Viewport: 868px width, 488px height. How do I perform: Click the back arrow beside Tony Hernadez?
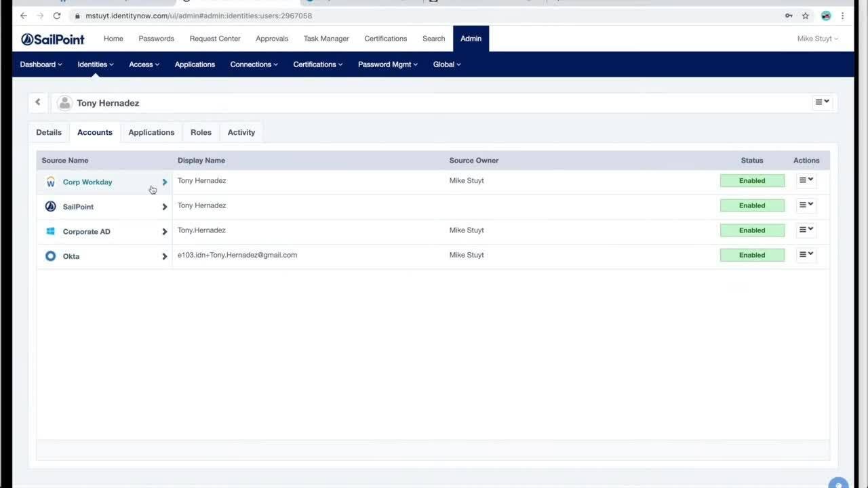(38, 102)
